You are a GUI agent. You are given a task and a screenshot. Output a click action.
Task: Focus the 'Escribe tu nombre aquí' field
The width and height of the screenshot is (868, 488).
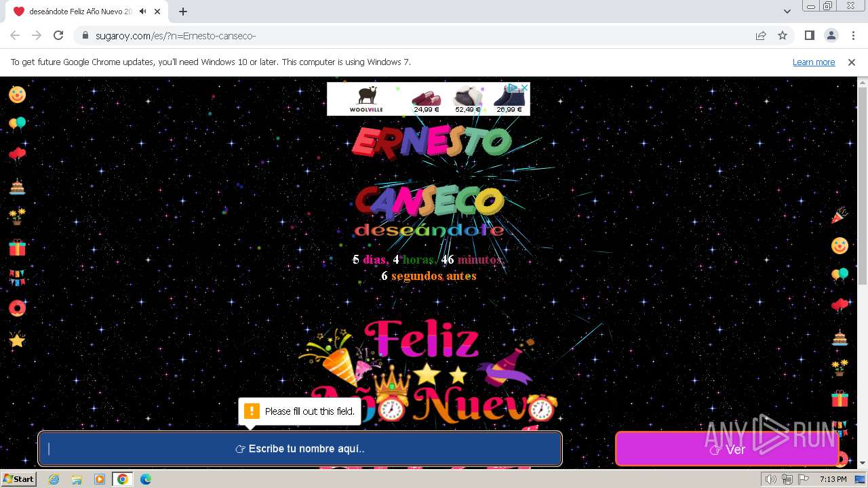tap(300, 449)
